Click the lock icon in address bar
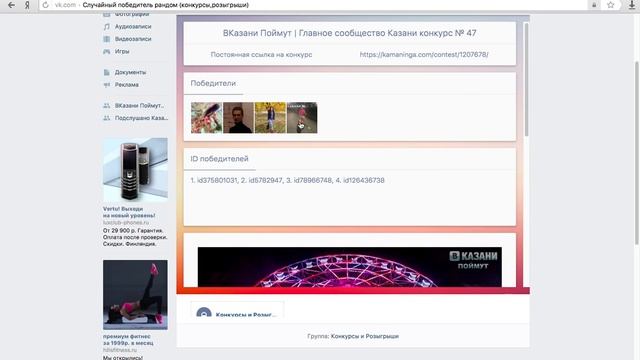Image resolution: width=640 pixels, height=360 pixels. 594,5
